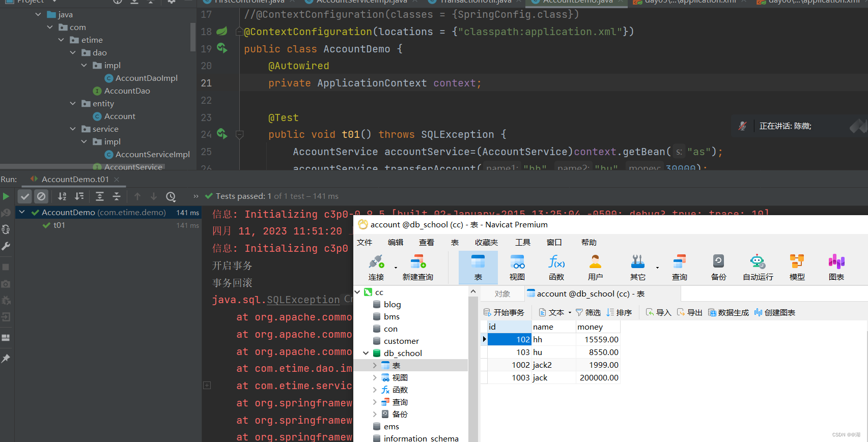Expand all test results
This screenshot has width=868, height=442.
point(100,196)
